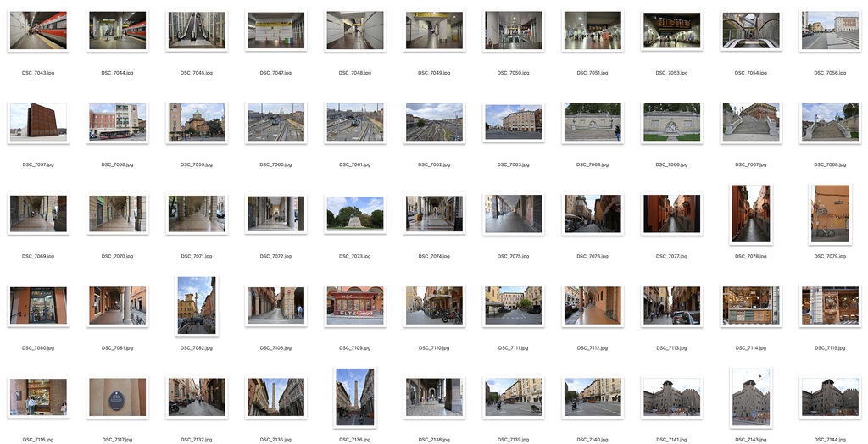The height and width of the screenshot is (444, 868).
Task: Pick the DSC_7140.jpg thumbnail
Action: click(593, 397)
